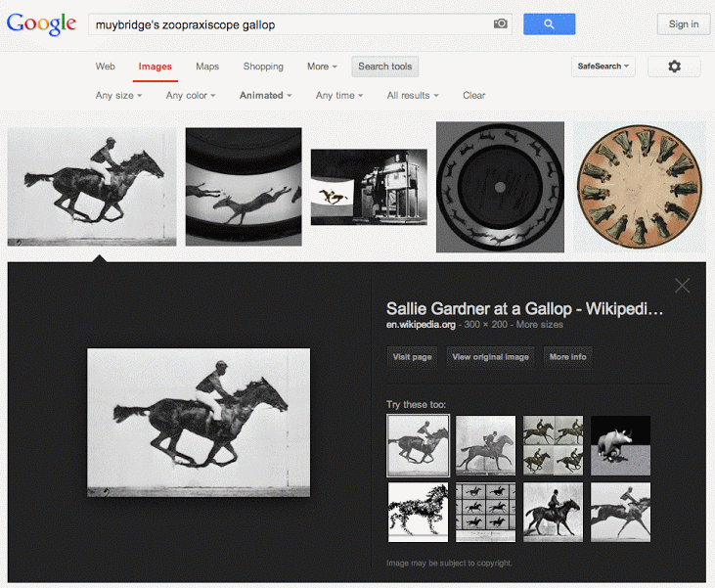
Task: Open the Any size filter dropdown
Action: [118, 96]
